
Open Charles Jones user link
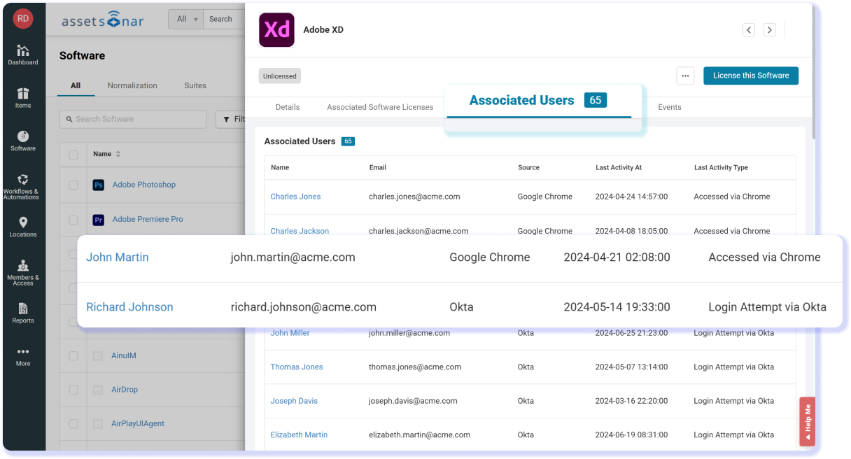[x=296, y=197]
